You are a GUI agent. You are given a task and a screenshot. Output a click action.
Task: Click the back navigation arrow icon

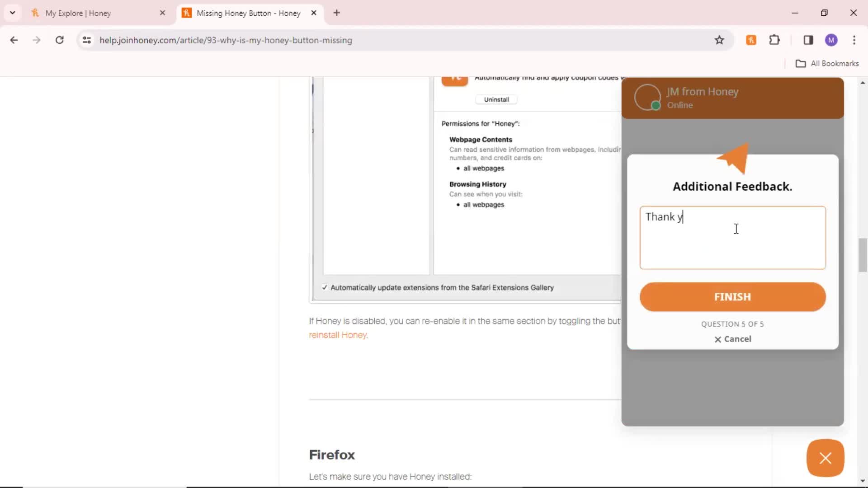click(x=14, y=40)
